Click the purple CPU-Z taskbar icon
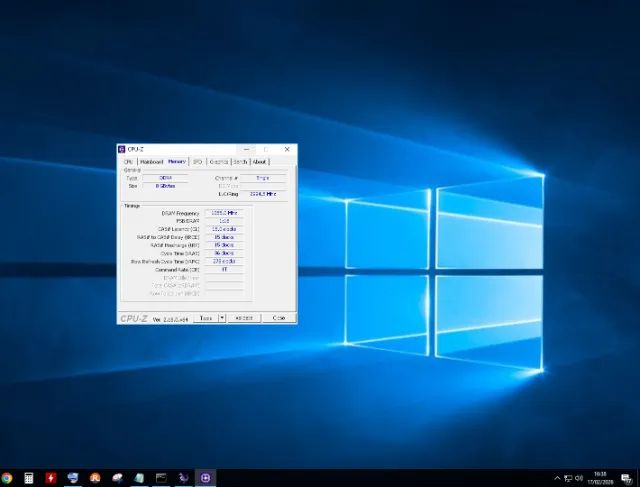The image size is (640, 487). pyautogui.click(x=205, y=478)
